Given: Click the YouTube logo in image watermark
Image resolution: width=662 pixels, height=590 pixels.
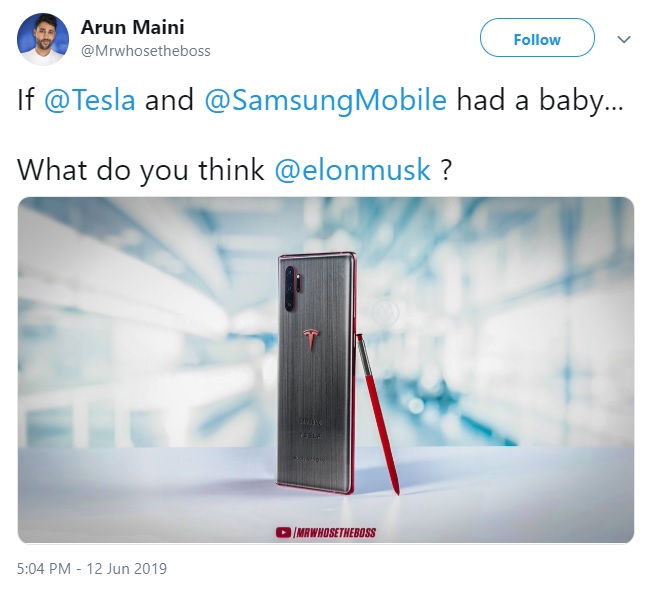Looking at the screenshot, I should [x=283, y=533].
